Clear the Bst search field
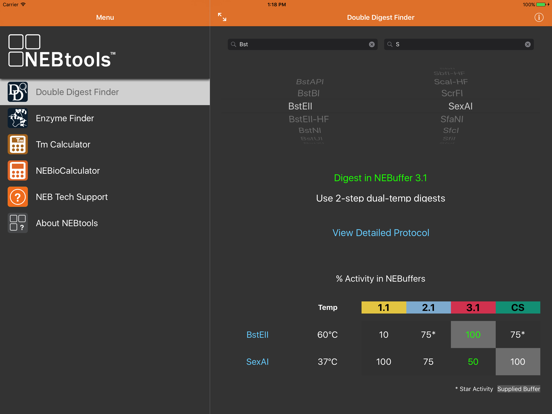552x414 pixels. pyautogui.click(x=372, y=44)
